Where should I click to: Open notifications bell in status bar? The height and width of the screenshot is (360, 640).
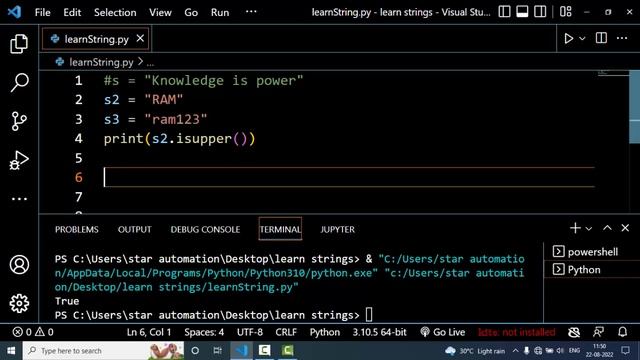622,332
